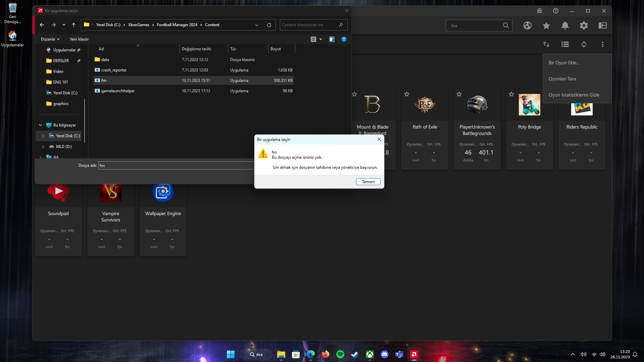644x362 pixels.
Task: Open the AMD settings gear icon
Action: [x=584, y=25]
